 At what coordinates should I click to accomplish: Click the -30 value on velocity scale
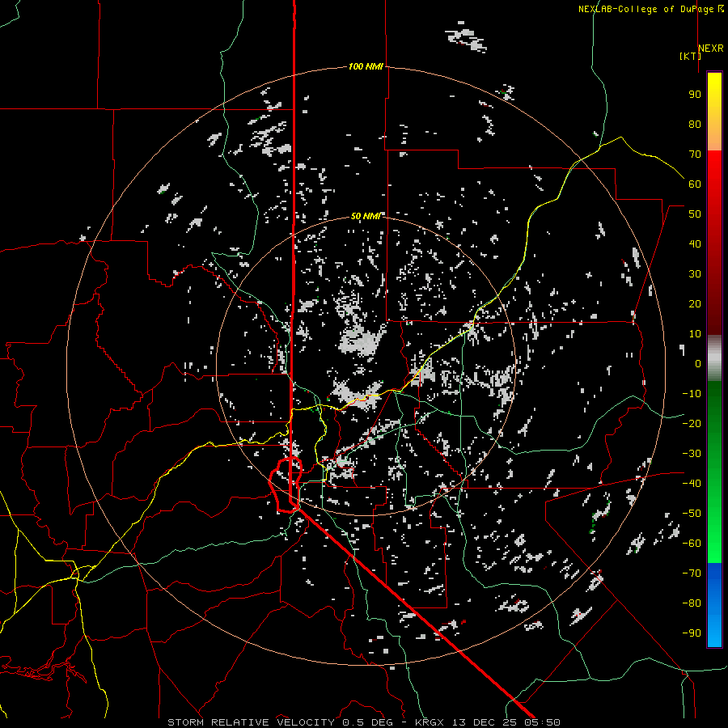(x=692, y=454)
